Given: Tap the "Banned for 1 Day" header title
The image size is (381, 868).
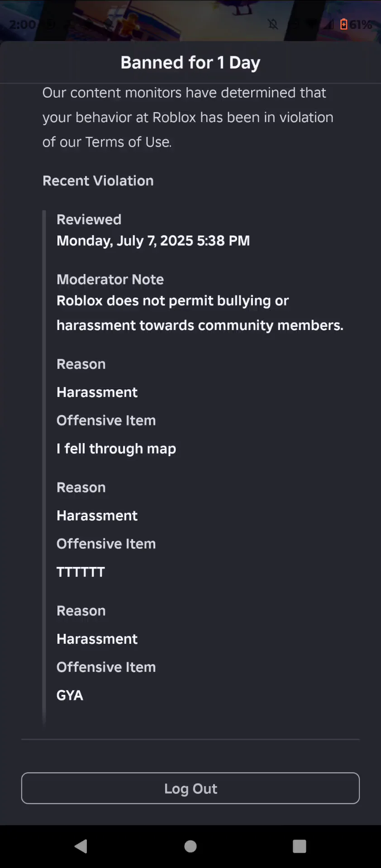Looking at the screenshot, I should 190,62.
